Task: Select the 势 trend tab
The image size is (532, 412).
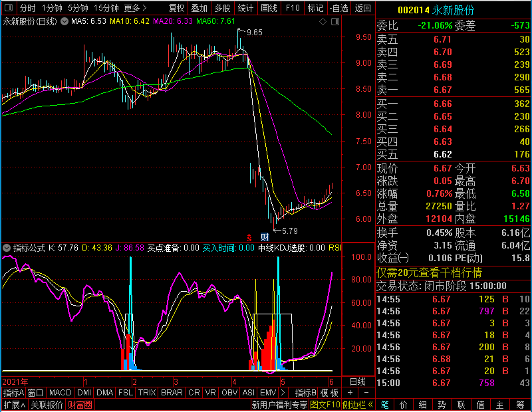Action: point(442,405)
